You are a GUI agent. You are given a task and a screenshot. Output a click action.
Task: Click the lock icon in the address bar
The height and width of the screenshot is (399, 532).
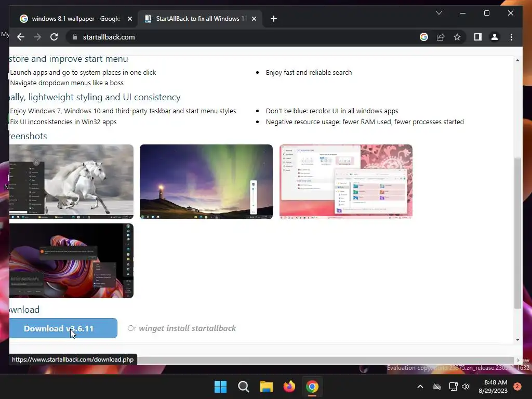(75, 37)
